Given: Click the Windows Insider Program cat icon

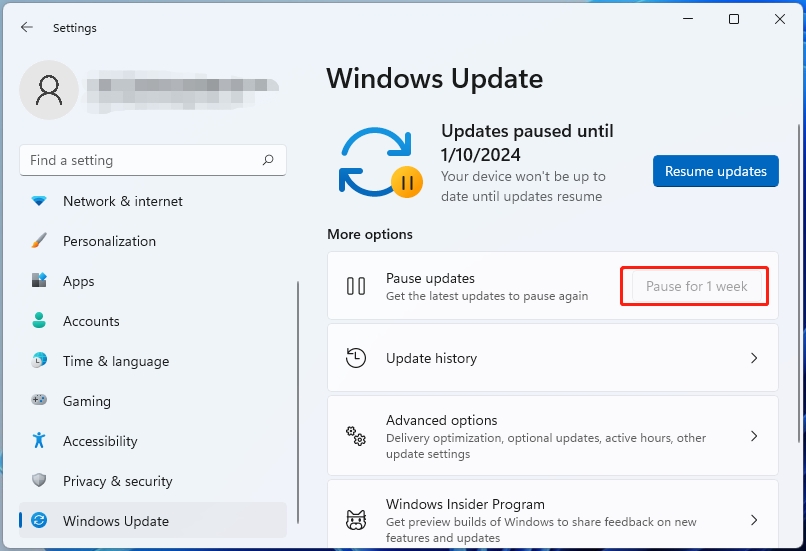Looking at the screenshot, I should (356, 520).
